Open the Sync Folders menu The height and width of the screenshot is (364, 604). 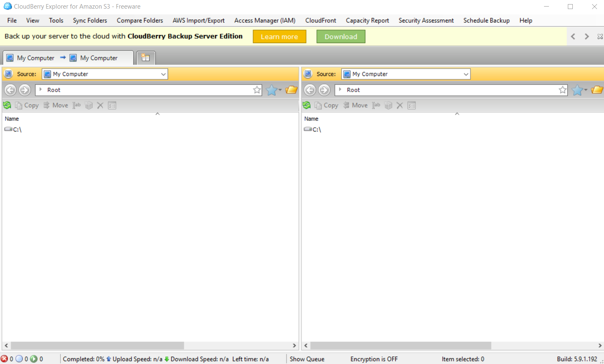coord(90,21)
